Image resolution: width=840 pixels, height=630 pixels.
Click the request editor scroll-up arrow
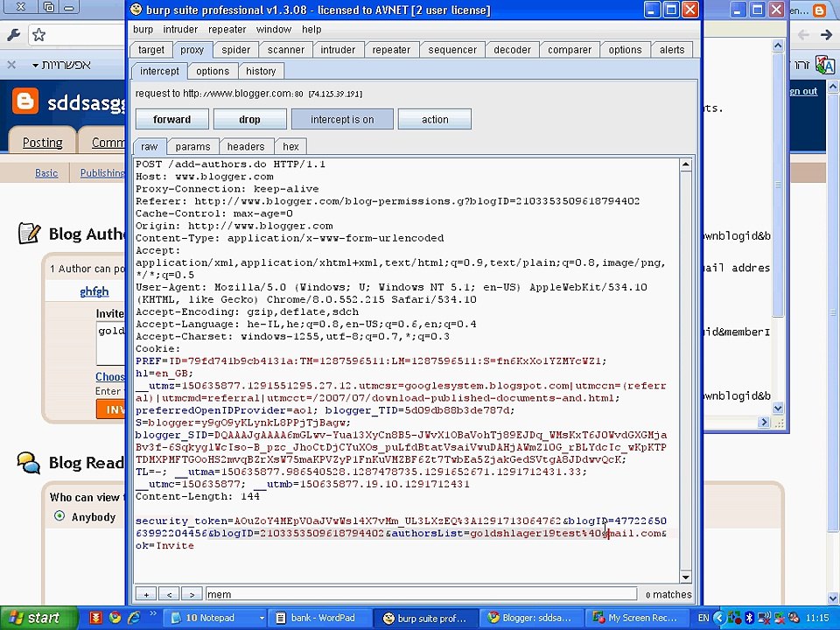coord(686,165)
